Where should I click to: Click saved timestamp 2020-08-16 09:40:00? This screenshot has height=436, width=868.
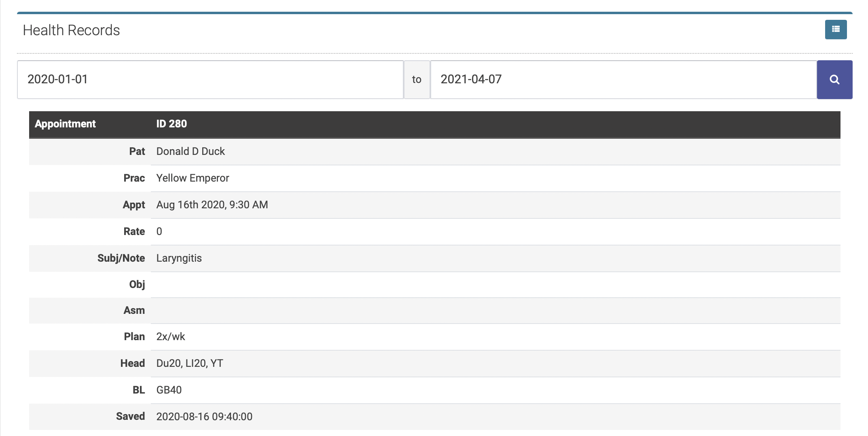pos(204,417)
